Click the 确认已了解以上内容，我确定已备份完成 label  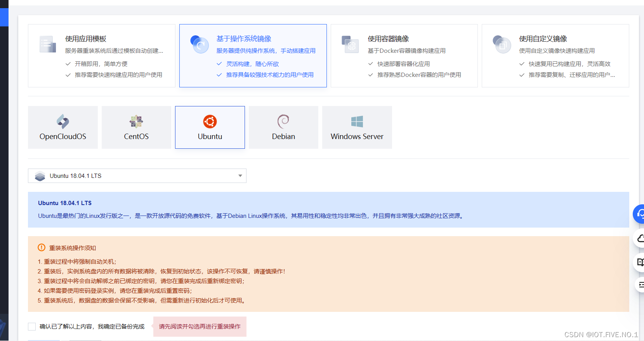pos(92,327)
